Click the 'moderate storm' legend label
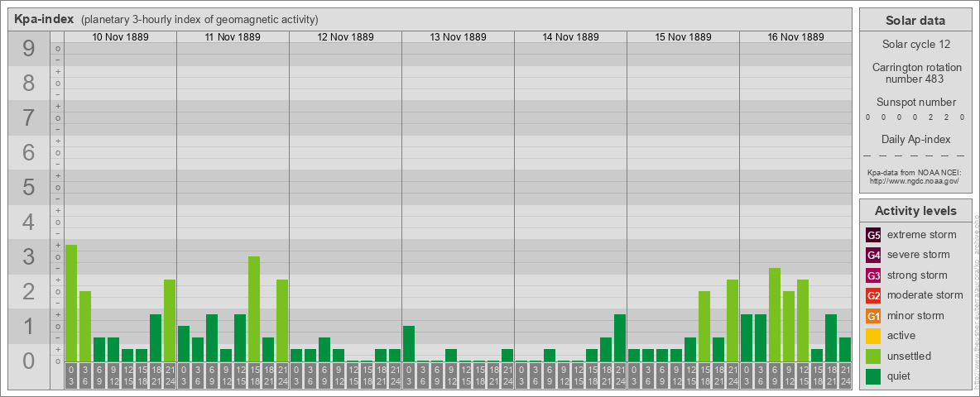The height and width of the screenshot is (397, 980). click(x=925, y=295)
